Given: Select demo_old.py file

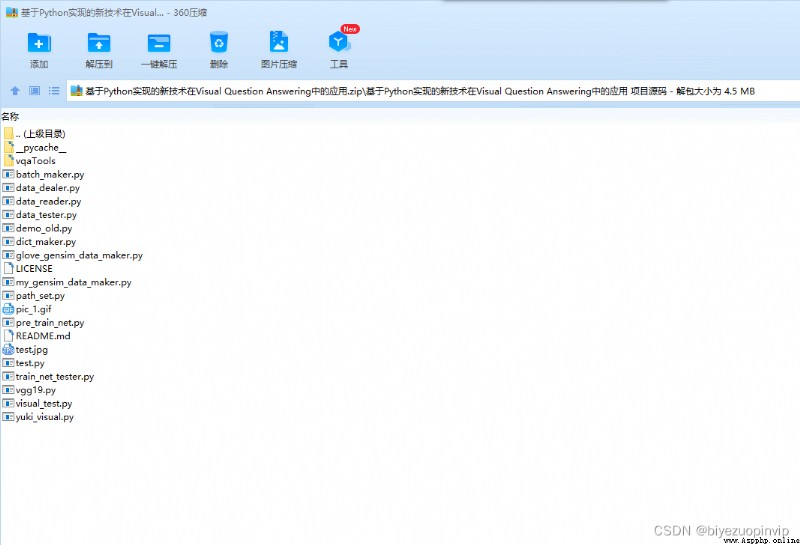Looking at the screenshot, I should point(38,228).
